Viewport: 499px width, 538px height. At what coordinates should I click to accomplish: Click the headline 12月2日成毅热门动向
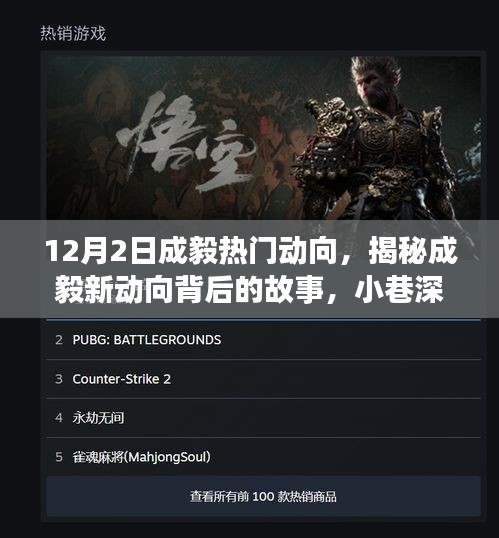coord(191,251)
